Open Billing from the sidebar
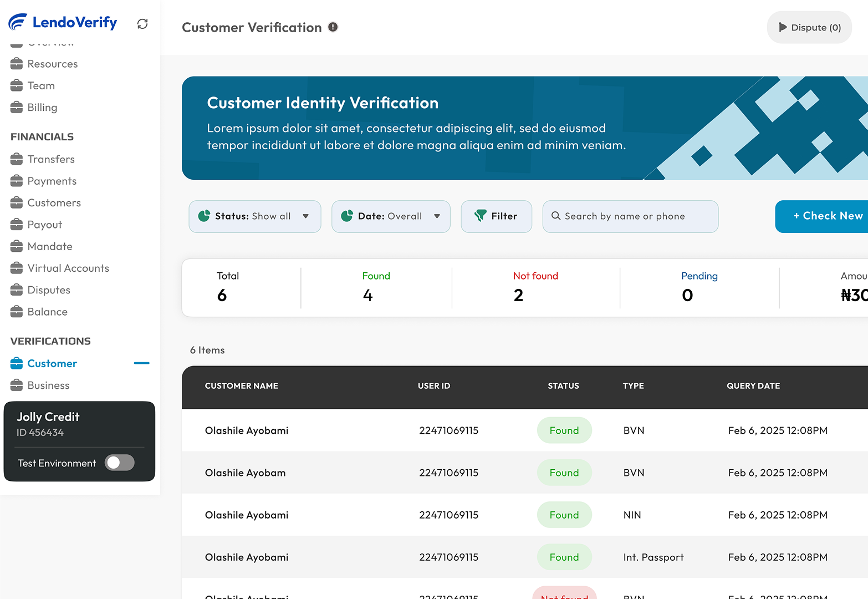Image resolution: width=868 pixels, height=599 pixels. (x=42, y=108)
